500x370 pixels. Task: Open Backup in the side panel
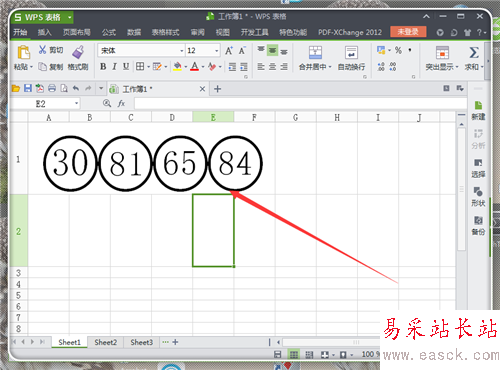coord(478,226)
